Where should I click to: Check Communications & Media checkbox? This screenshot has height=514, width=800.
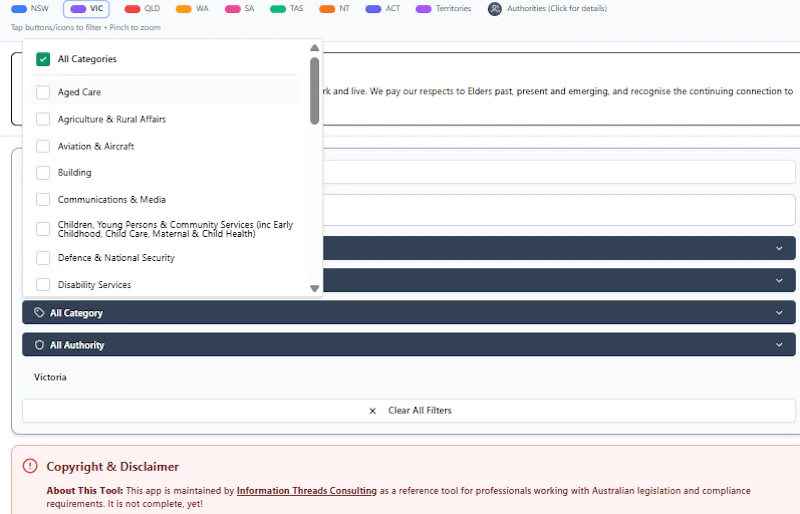click(x=43, y=200)
